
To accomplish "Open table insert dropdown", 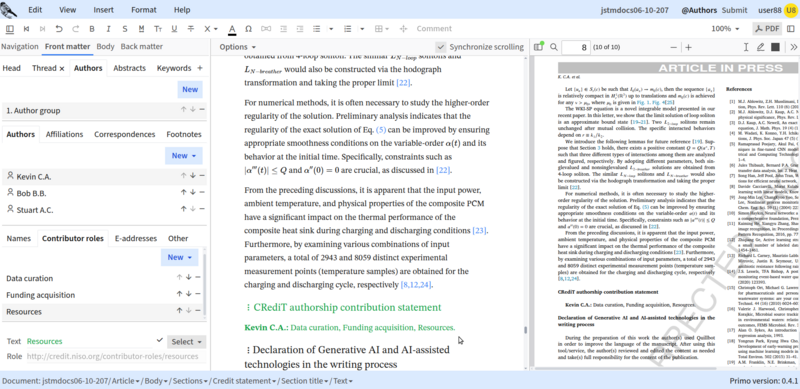I will (x=382, y=29).
